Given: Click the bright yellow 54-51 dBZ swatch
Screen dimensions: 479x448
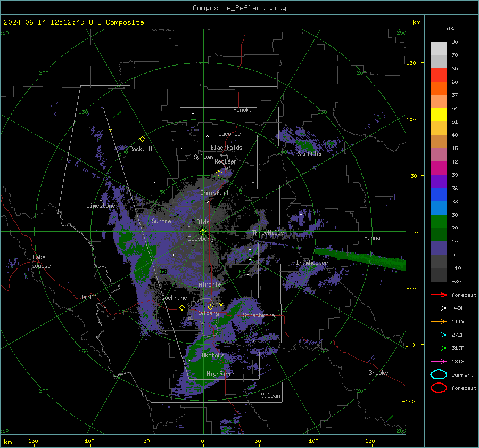Looking at the screenshot, I should click(439, 115).
